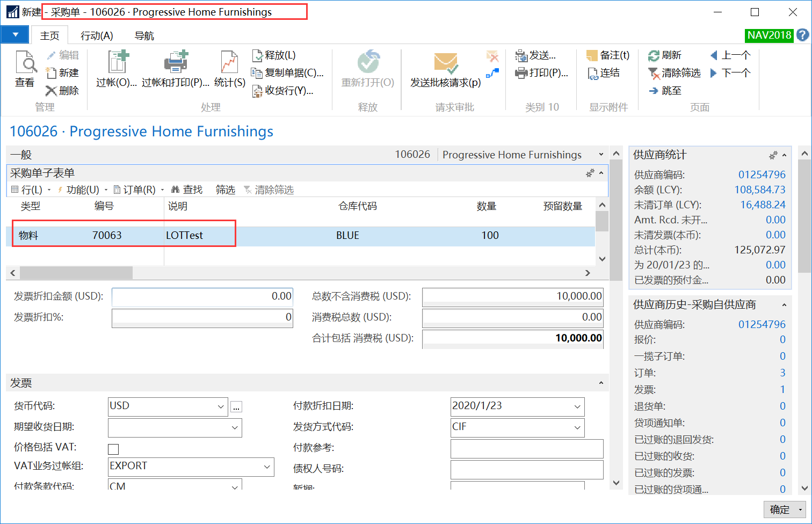This screenshot has width=812, height=524.
Task: Click the flow connector icon under cancel approval
Action: pyautogui.click(x=492, y=73)
